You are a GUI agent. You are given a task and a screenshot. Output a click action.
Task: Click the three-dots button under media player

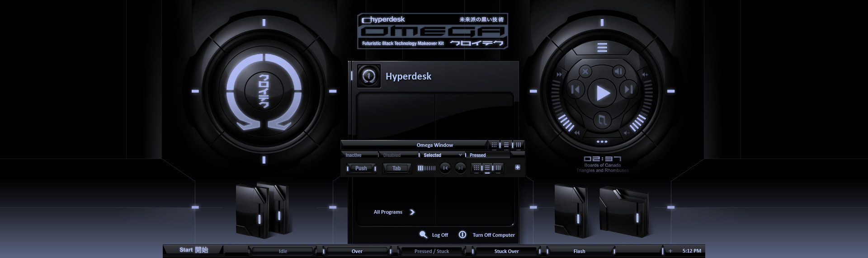602,141
